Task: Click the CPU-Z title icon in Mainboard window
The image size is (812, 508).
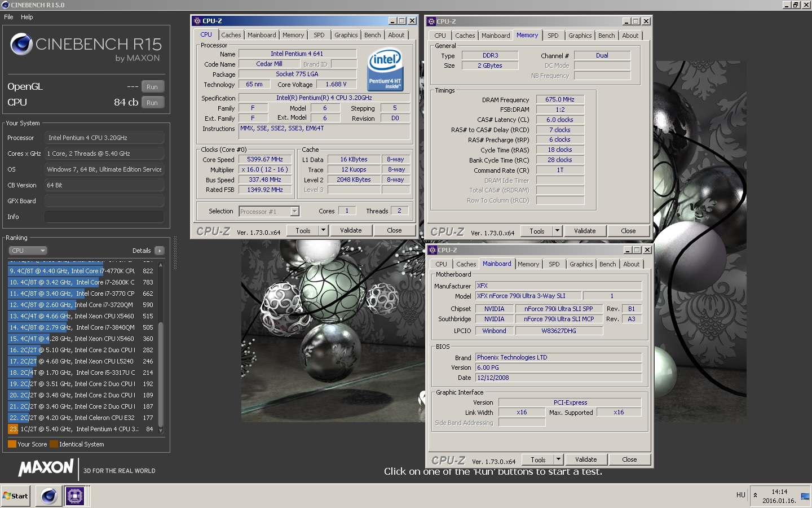Action: pyautogui.click(x=433, y=250)
